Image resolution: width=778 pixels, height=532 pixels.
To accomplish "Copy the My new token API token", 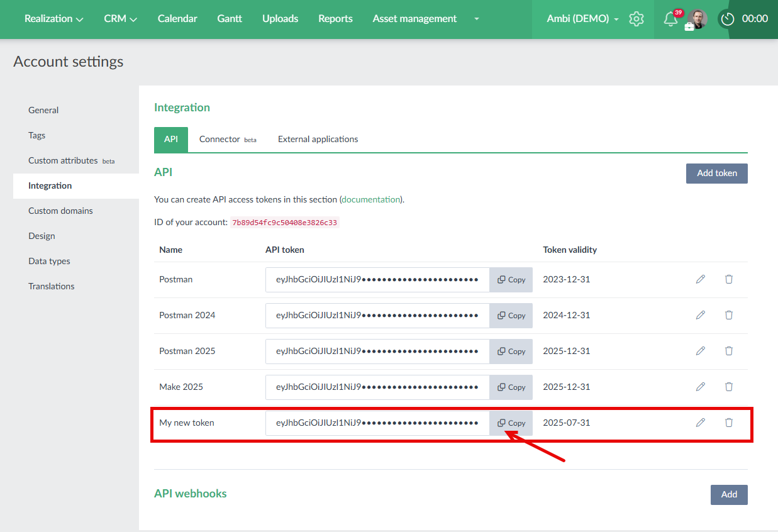I will click(511, 423).
